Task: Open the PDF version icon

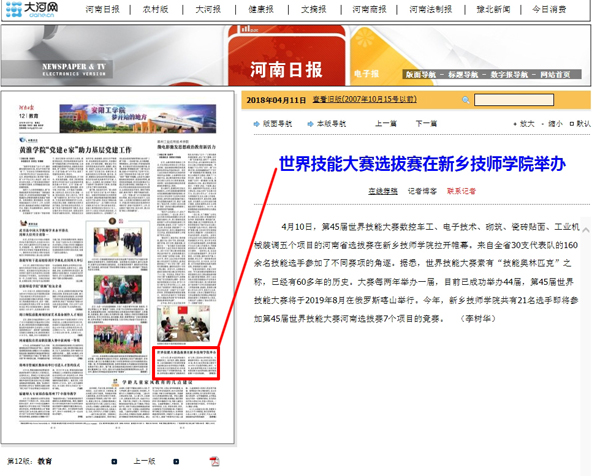Action: coord(214,461)
